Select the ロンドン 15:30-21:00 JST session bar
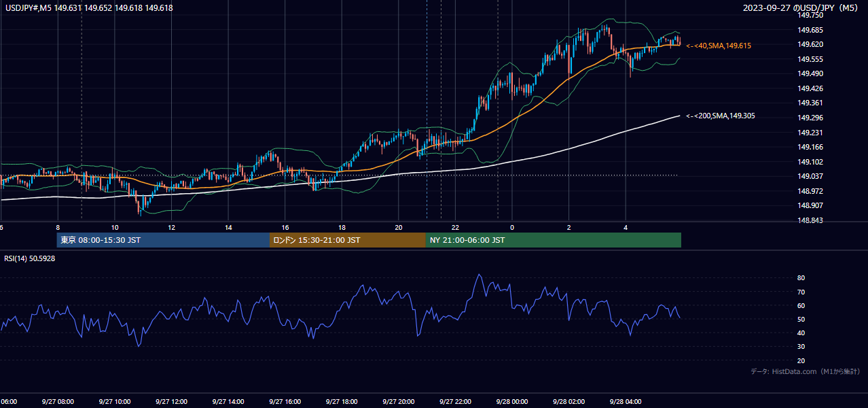The width and height of the screenshot is (868, 408). click(348, 240)
